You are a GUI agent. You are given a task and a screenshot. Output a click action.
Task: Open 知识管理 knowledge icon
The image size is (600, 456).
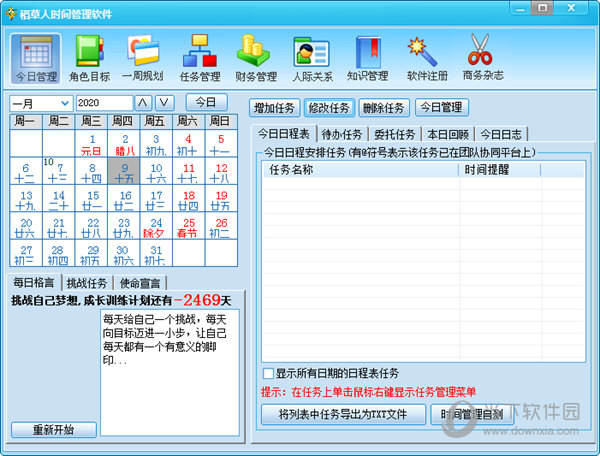pos(367,58)
